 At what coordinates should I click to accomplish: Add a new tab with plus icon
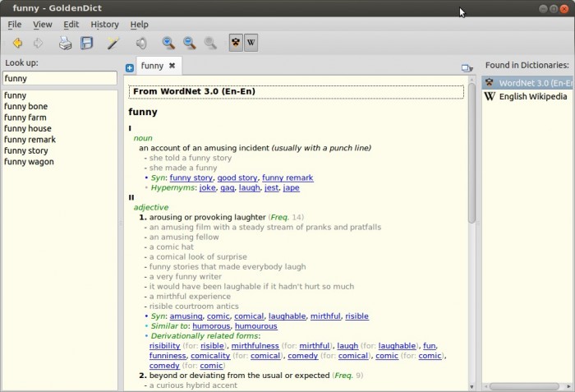130,67
